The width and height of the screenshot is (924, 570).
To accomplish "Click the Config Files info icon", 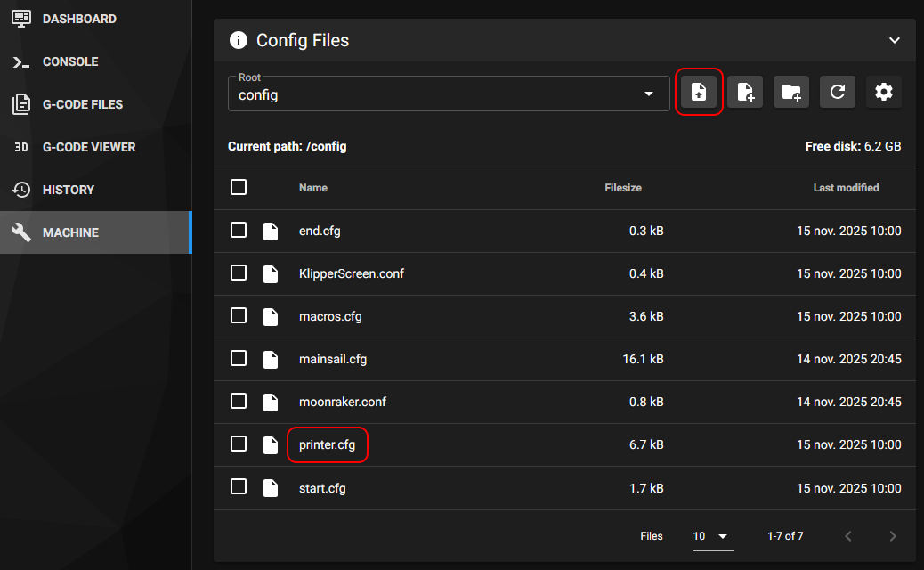I will [x=239, y=40].
